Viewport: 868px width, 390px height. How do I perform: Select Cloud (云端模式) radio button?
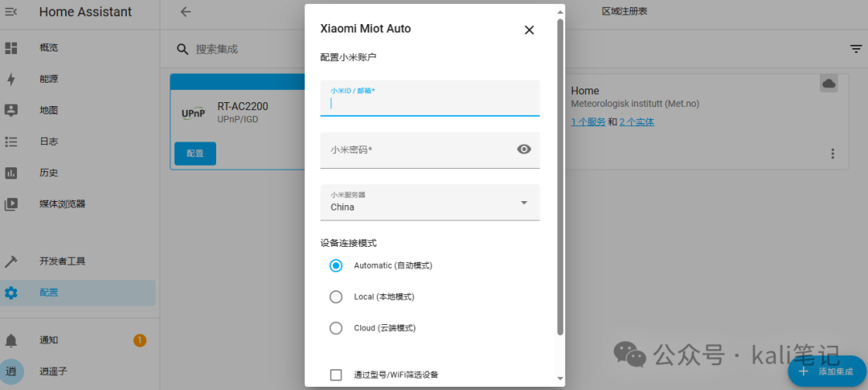[336, 328]
